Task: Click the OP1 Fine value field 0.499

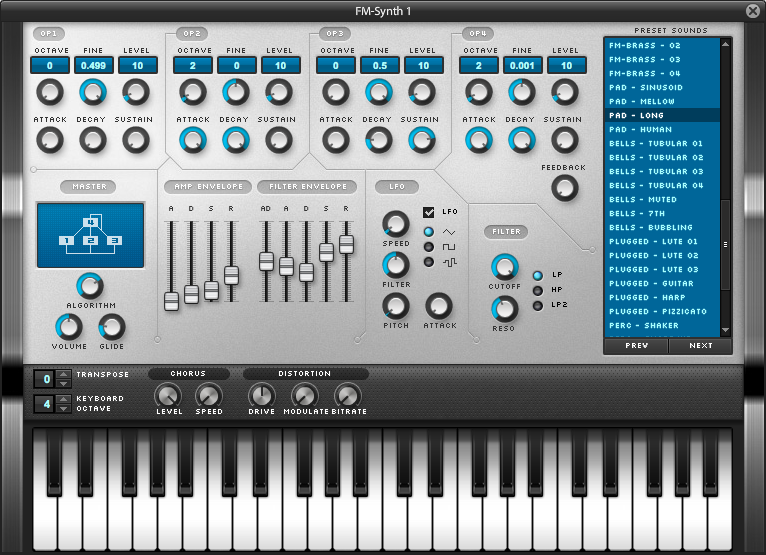Action: tap(94, 65)
